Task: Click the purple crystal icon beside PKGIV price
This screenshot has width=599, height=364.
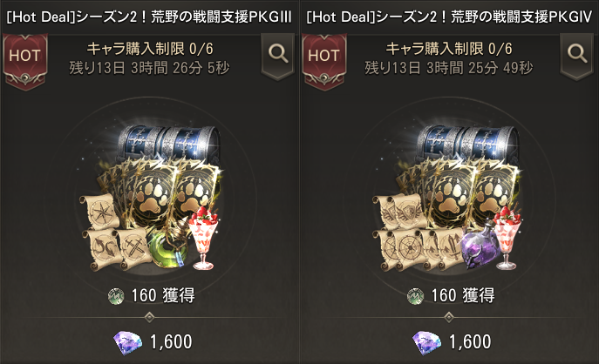Action: point(427,342)
